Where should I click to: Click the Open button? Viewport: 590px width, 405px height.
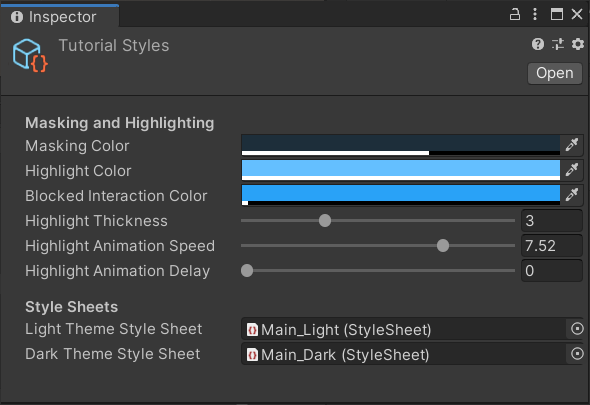(x=555, y=73)
